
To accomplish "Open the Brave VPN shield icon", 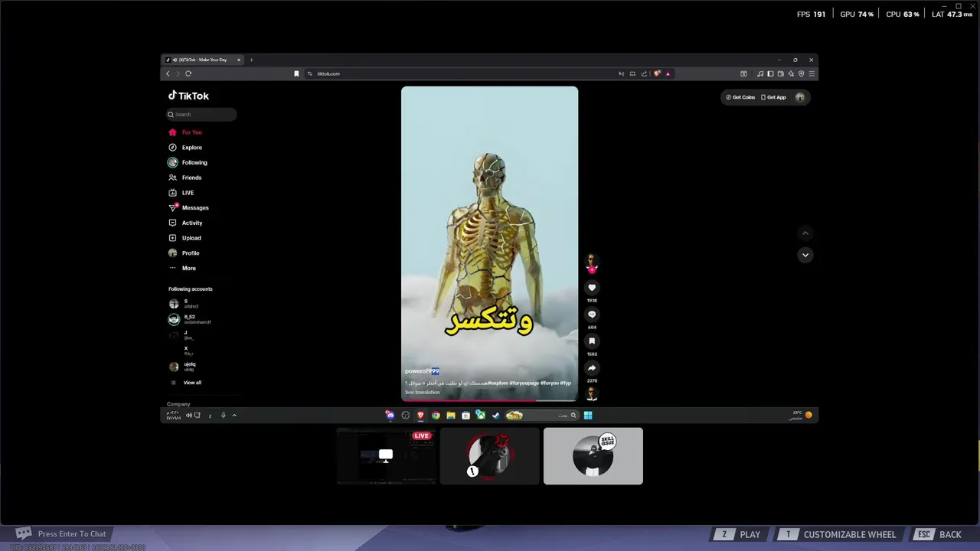I will (x=801, y=73).
